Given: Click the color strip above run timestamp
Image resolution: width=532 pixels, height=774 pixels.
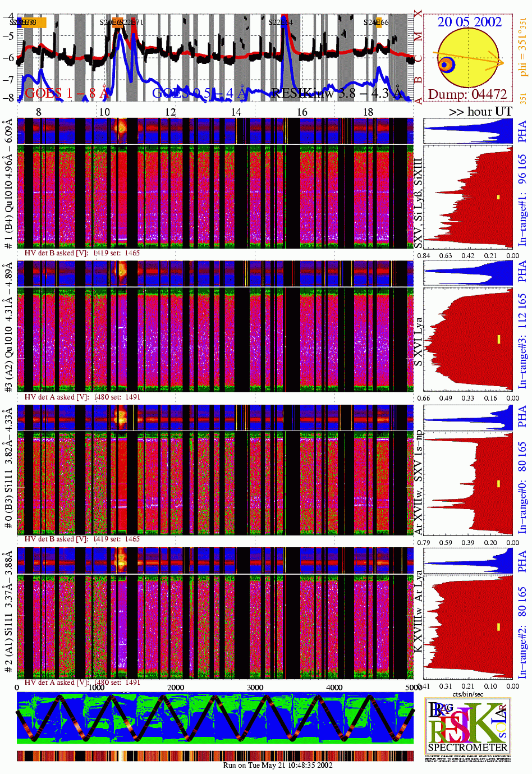Looking at the screenshot, I should pyautogui.click(x=215, y=755).
